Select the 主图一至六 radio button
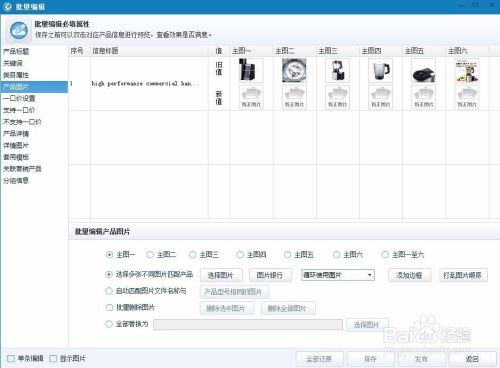The image size is (500, 368). [x=385, y=255]
